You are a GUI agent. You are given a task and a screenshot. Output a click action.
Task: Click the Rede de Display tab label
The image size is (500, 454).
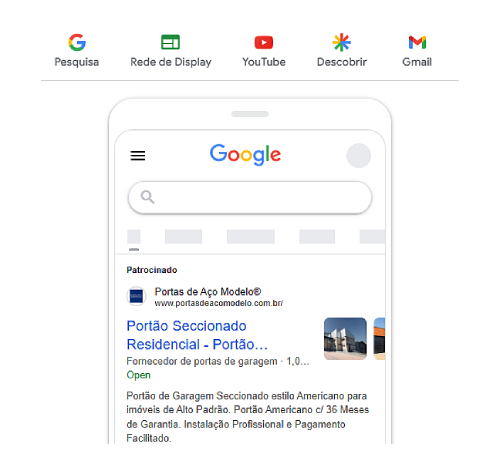pos(171,62)
